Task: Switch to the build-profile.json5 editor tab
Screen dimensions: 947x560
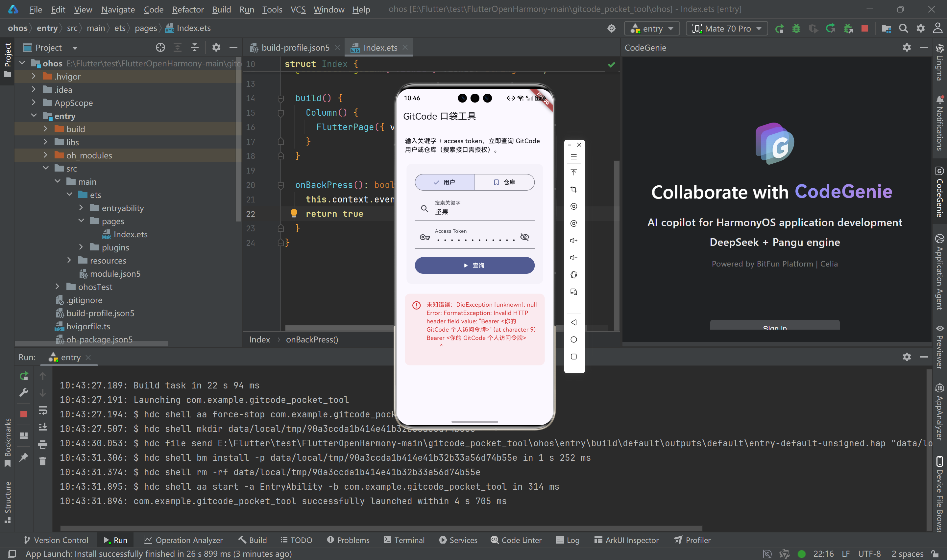Action: (295, 48)
